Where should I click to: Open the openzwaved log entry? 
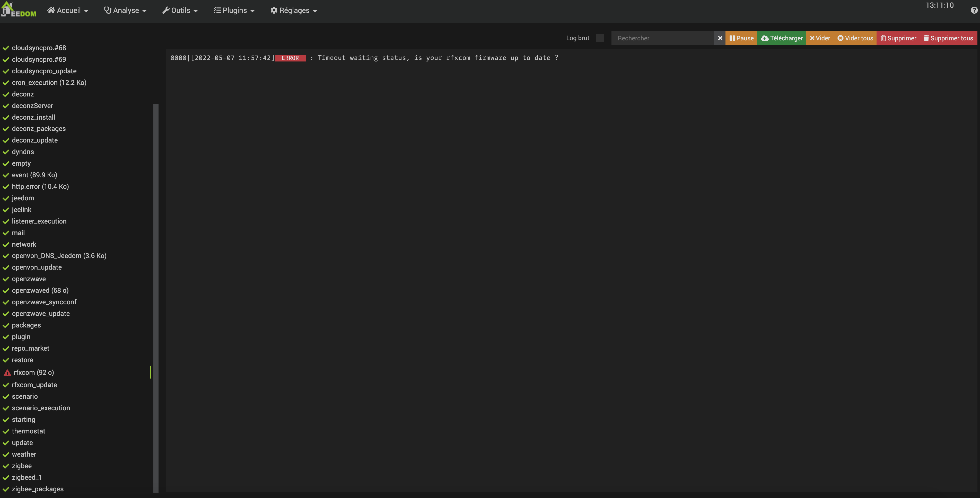click(40, 290)
